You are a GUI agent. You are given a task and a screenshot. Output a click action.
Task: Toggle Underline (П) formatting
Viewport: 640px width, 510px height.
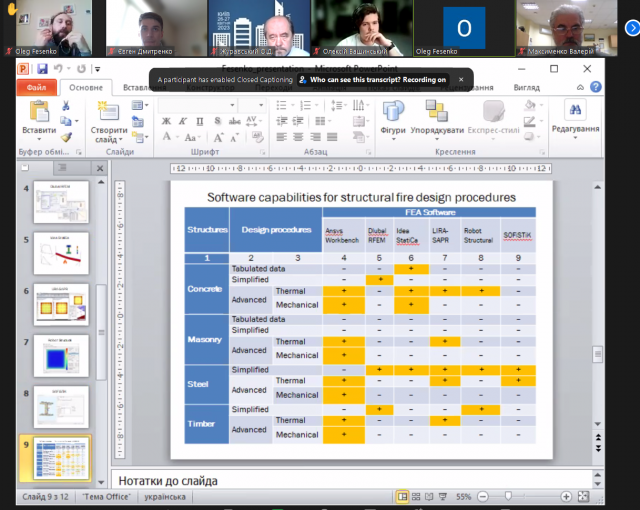coord(200,121)
